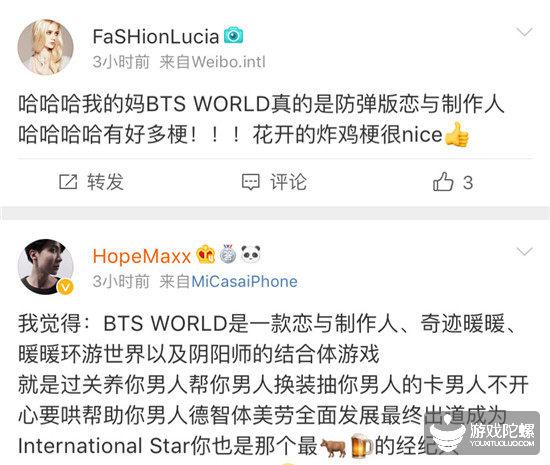
Task: Click the medal badge next to HopeMaxx
Action: click(228, 254)
